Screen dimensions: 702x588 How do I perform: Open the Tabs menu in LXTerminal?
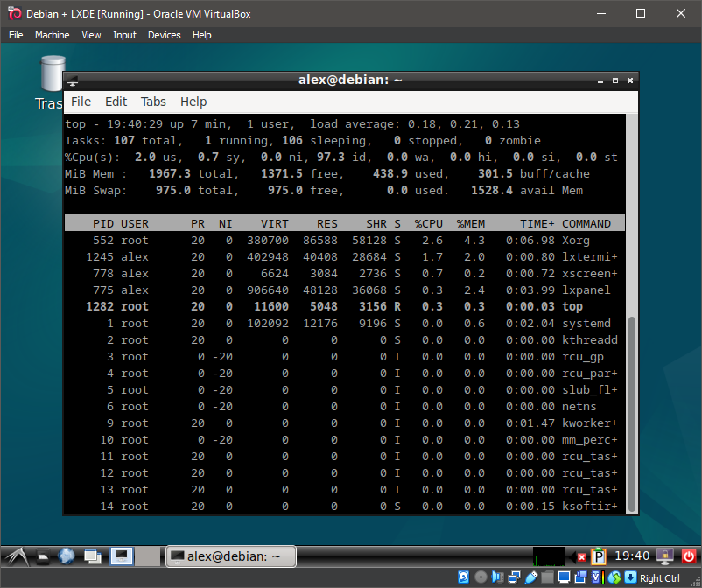pos(153,101)
